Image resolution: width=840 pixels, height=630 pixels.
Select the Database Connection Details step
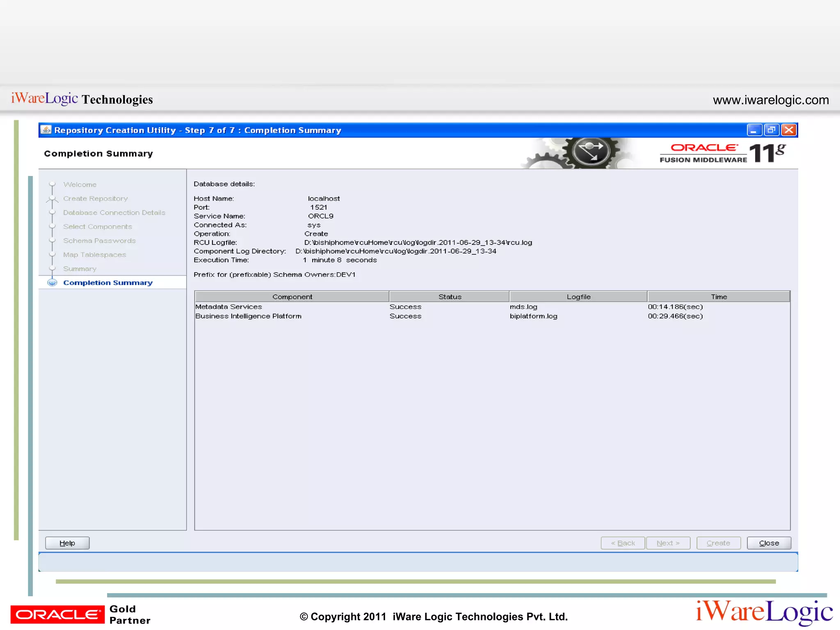click(x=114, y=212)
